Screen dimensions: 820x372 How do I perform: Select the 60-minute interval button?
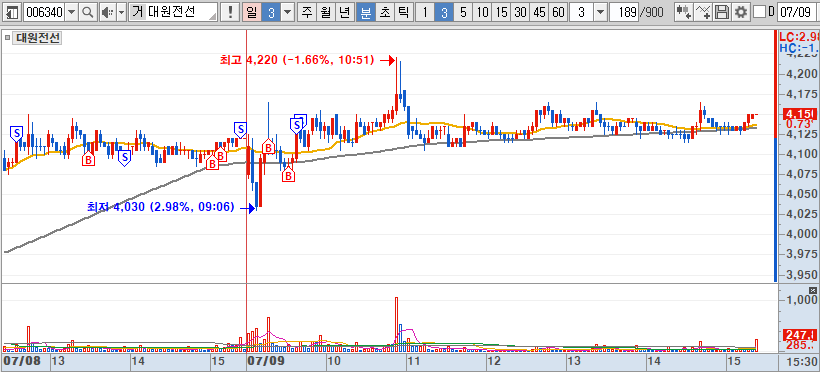(x=559, y=12)
